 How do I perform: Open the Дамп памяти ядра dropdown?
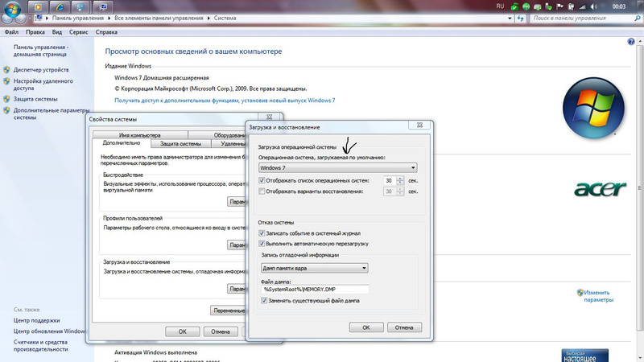(x=314, y=268)
